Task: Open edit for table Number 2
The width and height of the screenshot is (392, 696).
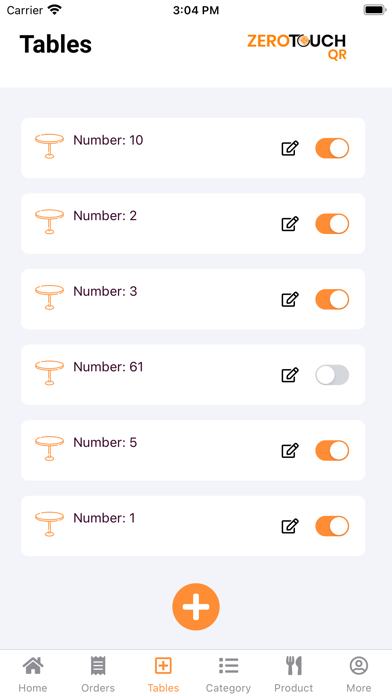Action: (290, 224)
